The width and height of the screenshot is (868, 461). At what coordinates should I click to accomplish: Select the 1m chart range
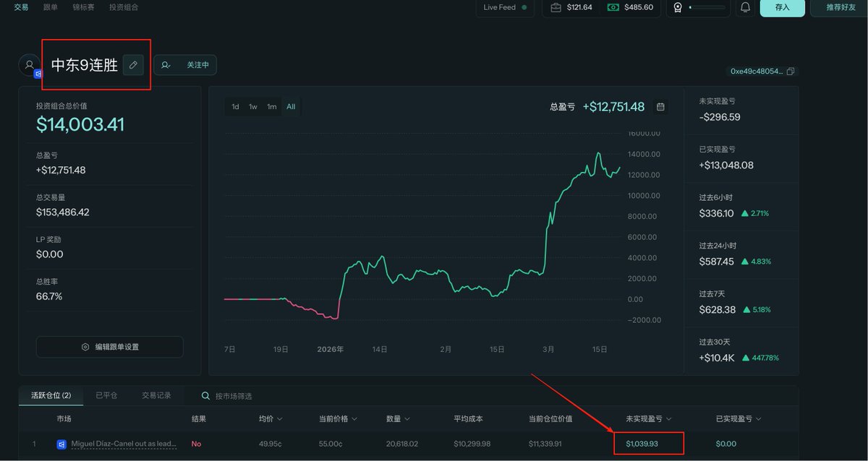click(272, 106)
